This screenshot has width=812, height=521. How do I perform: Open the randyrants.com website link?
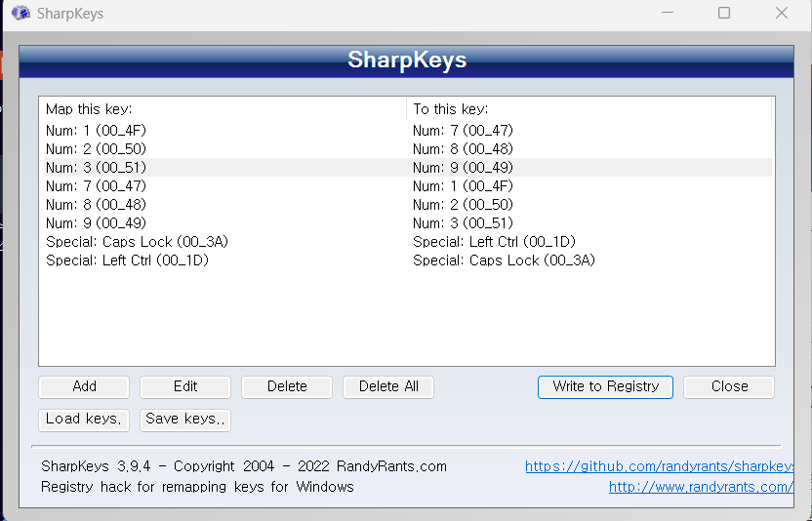point(701,487)
